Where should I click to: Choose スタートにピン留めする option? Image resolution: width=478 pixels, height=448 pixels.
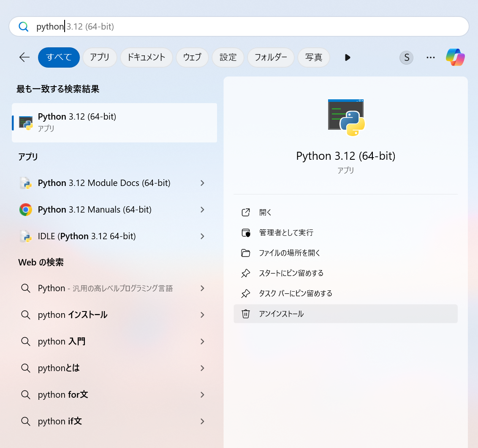pyautogui.click(x=291, y=273)
